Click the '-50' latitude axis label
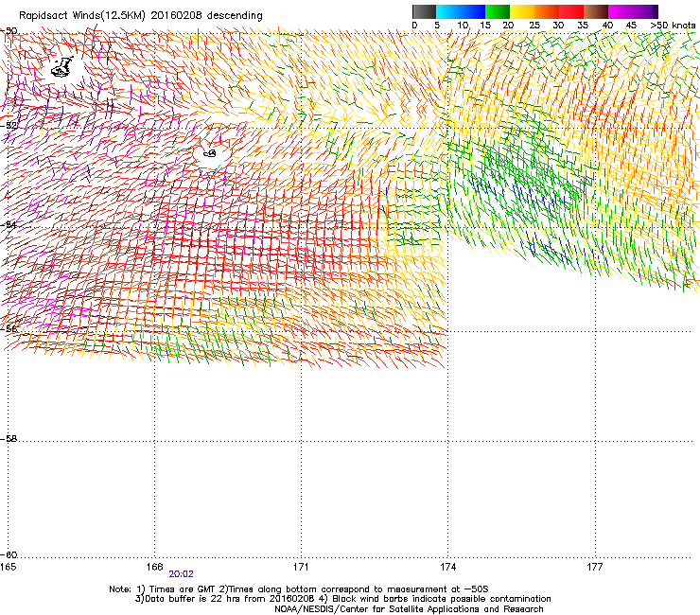Image resolution: width=700 pixels, height=615 pixels. 9,31
